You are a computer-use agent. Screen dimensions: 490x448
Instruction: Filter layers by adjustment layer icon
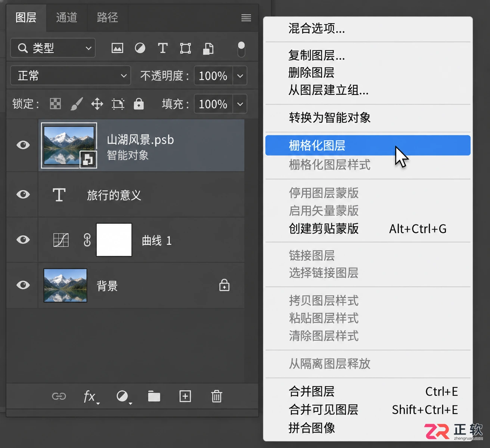coord(140,48)
